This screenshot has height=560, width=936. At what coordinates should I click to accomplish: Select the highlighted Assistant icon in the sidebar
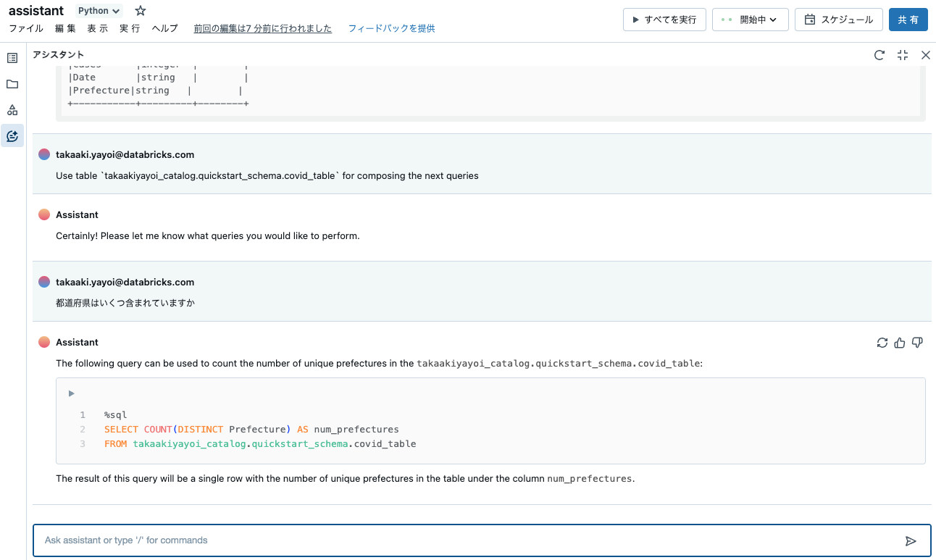point(12,135)
